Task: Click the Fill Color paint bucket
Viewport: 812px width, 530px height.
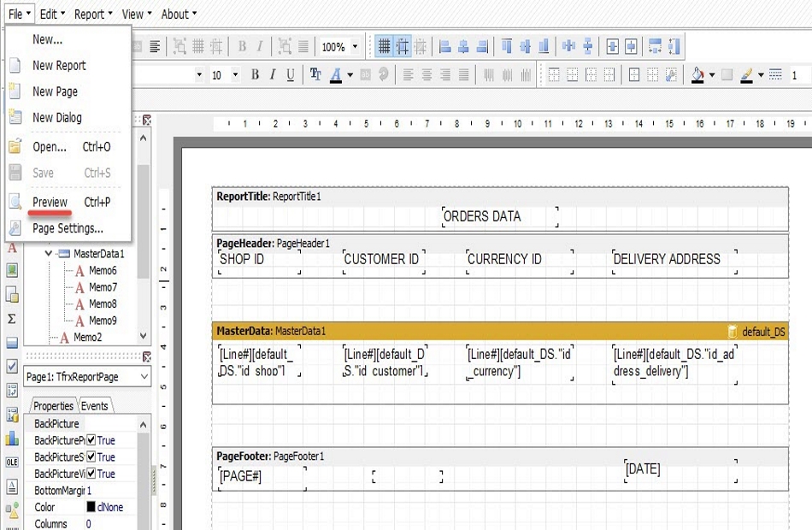Action: [698, 75]
